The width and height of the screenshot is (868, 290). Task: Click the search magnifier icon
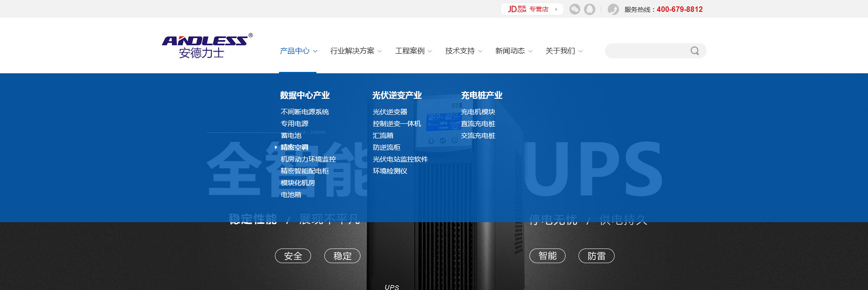[694, 51]
